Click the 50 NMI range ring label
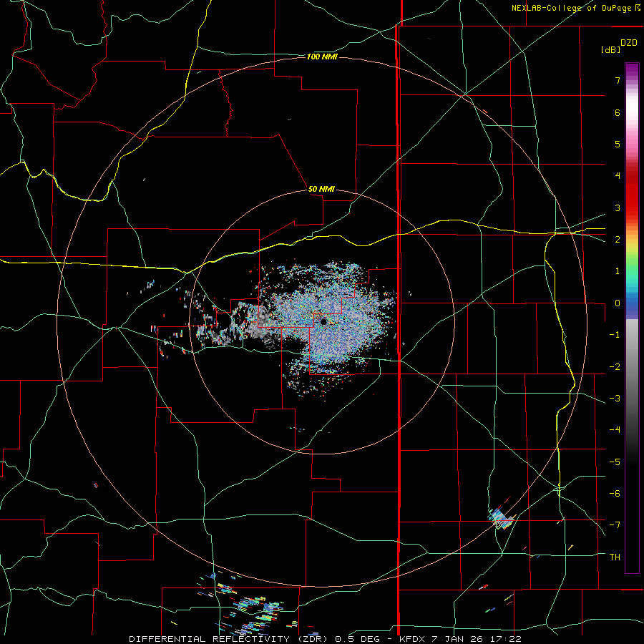The height and width of the screenshot is (644, 644). click(x=321, y=189)
